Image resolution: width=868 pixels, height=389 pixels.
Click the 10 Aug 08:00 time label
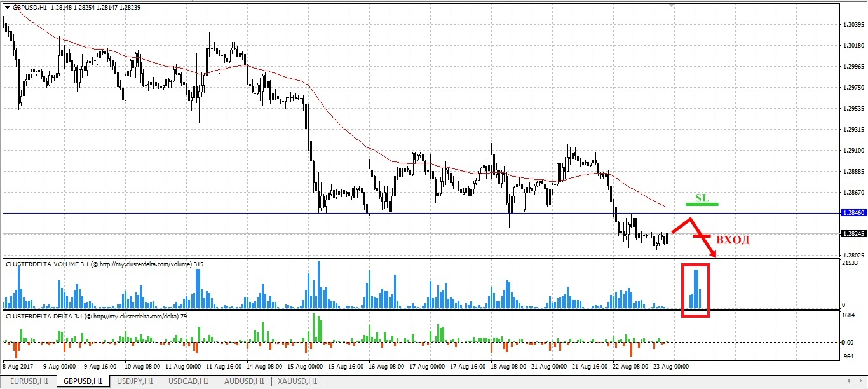click(x=142, y=367)
